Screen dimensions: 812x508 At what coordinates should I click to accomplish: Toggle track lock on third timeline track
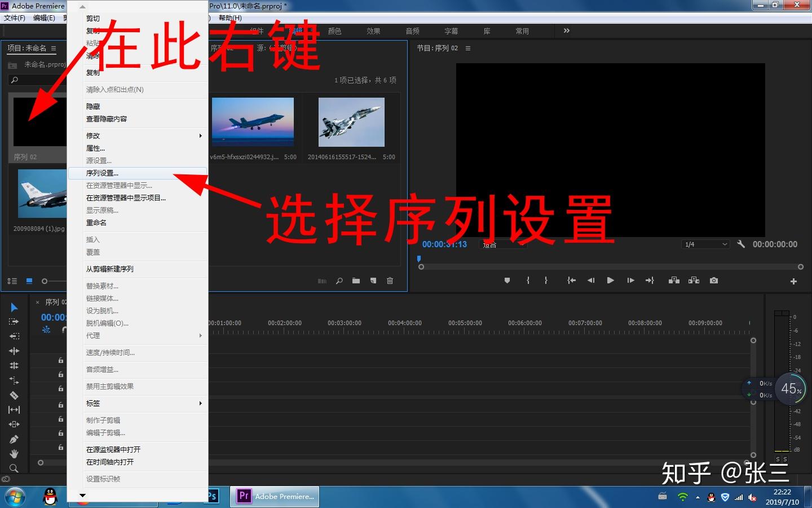(x=61, y=388)
